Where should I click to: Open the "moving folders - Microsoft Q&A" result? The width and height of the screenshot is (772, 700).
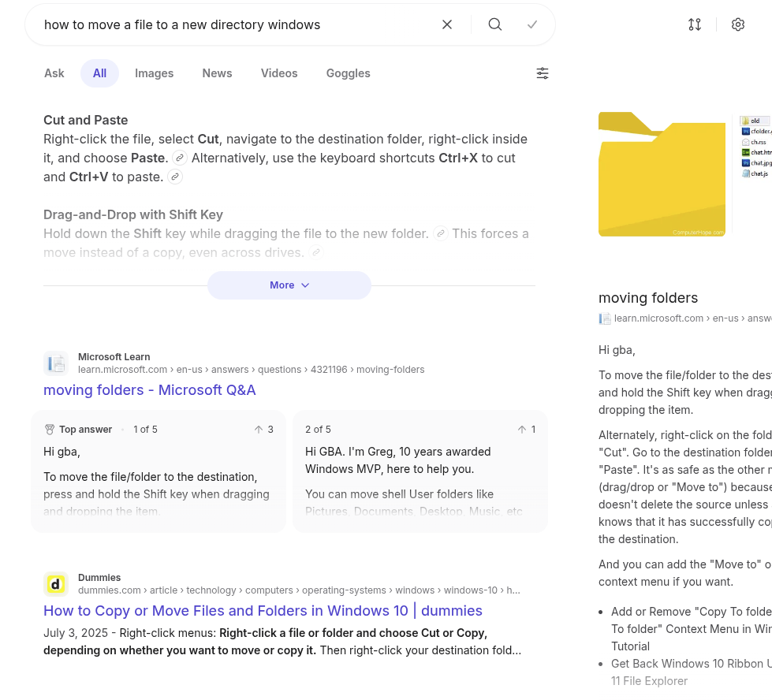pos(150,390)
